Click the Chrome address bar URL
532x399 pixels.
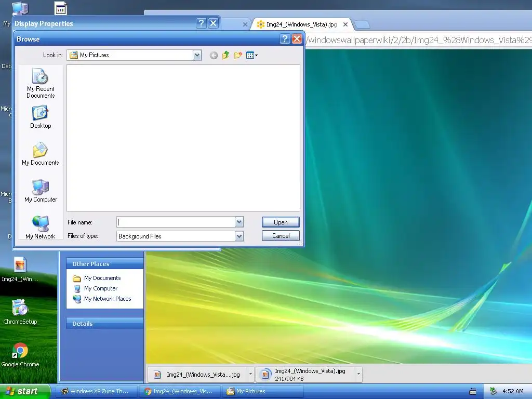pos(419,41)
